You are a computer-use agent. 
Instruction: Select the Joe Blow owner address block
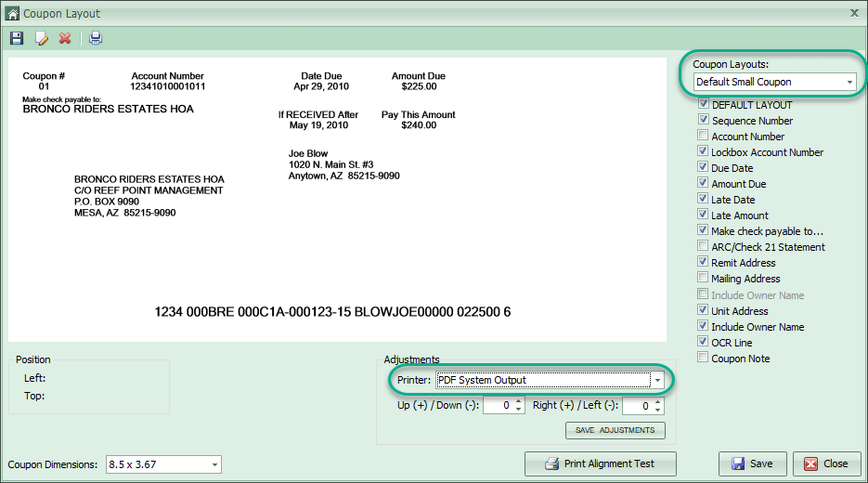point(343,164)
